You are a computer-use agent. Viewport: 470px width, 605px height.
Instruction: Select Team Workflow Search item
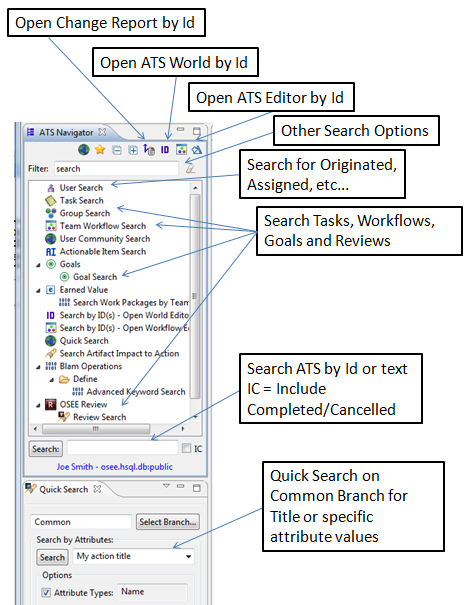[103, 226]
